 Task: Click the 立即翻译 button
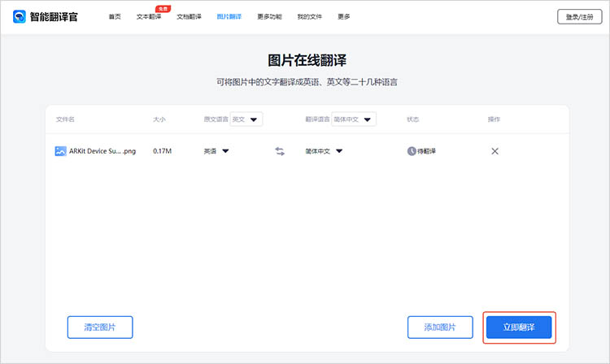(519, 327)
